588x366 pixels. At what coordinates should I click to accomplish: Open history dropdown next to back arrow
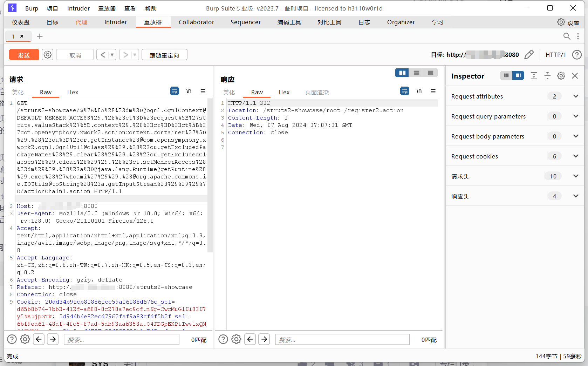(x=112, y=55)
